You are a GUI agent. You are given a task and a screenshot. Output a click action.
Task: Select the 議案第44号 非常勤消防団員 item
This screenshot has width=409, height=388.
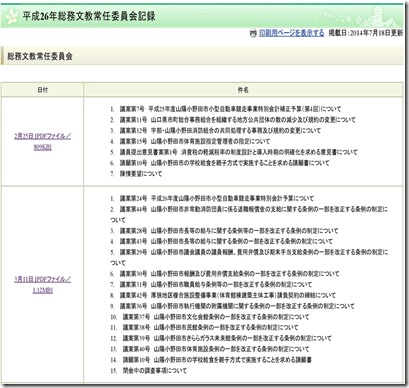(x=249, y=214)
